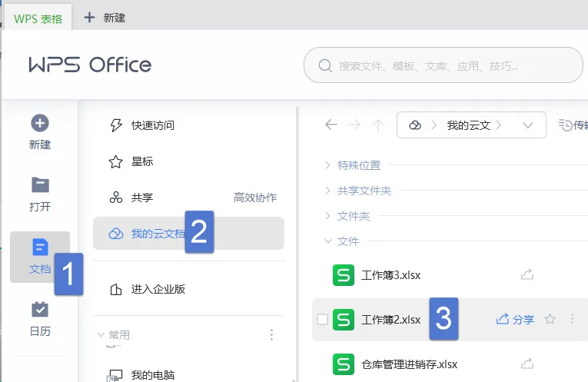Click the search files input box
This screenshot has width=588, height=382.
pos(443,65)
